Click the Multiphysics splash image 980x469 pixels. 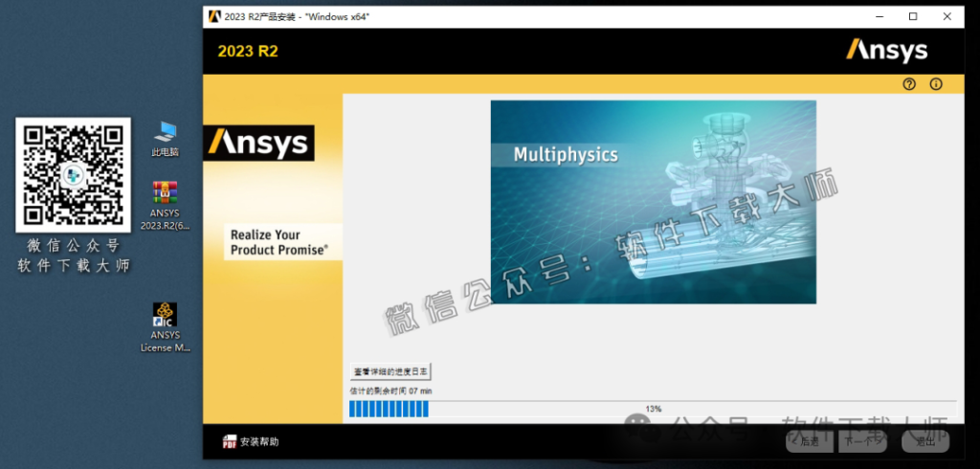(653, 202)
